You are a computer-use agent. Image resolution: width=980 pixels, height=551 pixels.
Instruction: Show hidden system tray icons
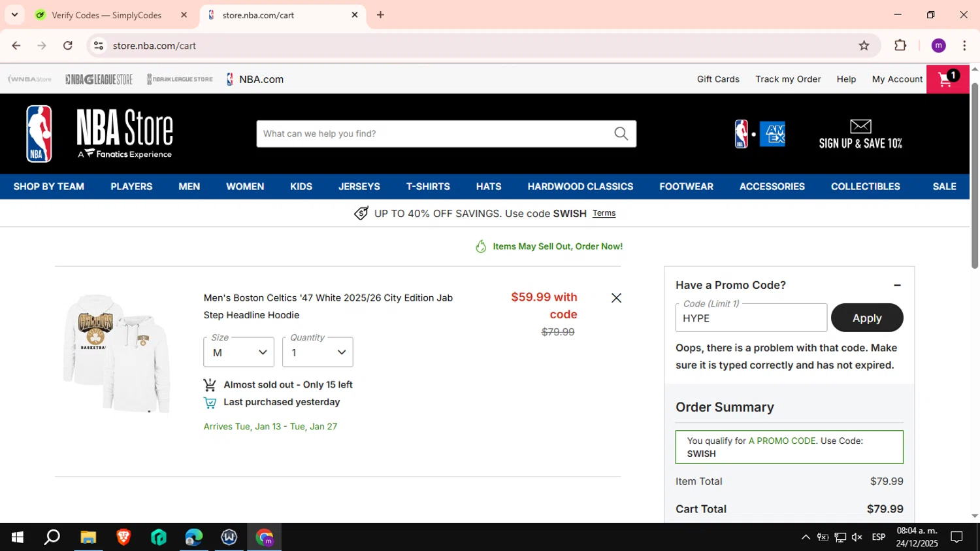pos(806,537)
